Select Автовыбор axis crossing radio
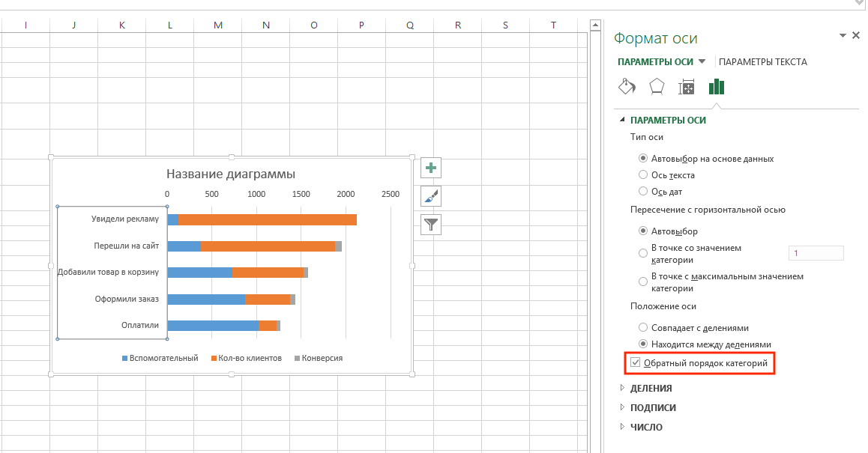This screenshot has height=453, width=868. [x=642, y=231]
